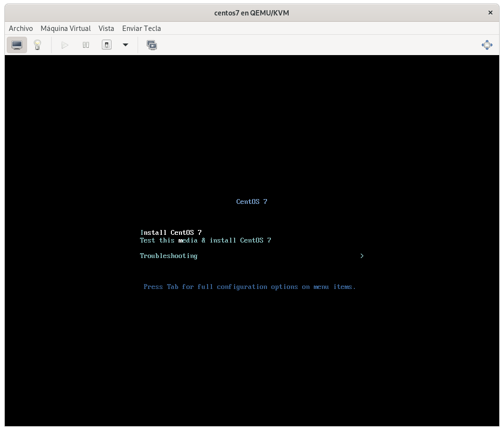Open virtual hardware details (lightbulb icon)
Viewport: 504px width, 431px height.
(x=37, y=45)
